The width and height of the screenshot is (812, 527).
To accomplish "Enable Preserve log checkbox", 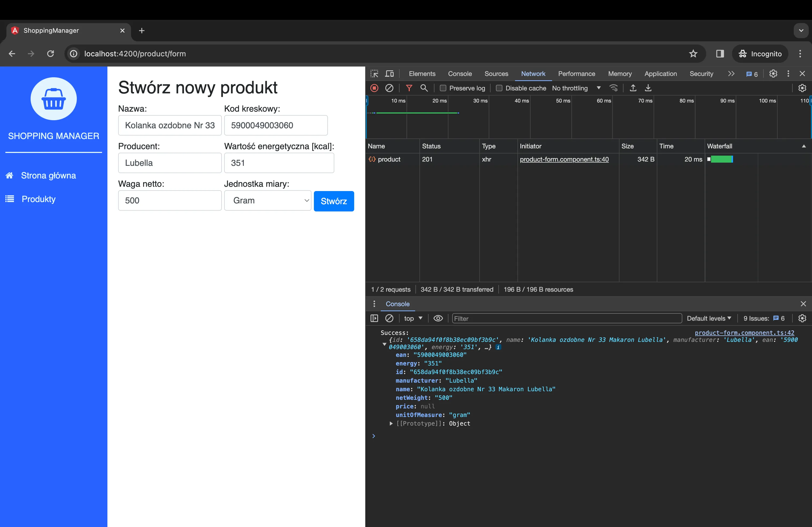I will coord(443,88).
